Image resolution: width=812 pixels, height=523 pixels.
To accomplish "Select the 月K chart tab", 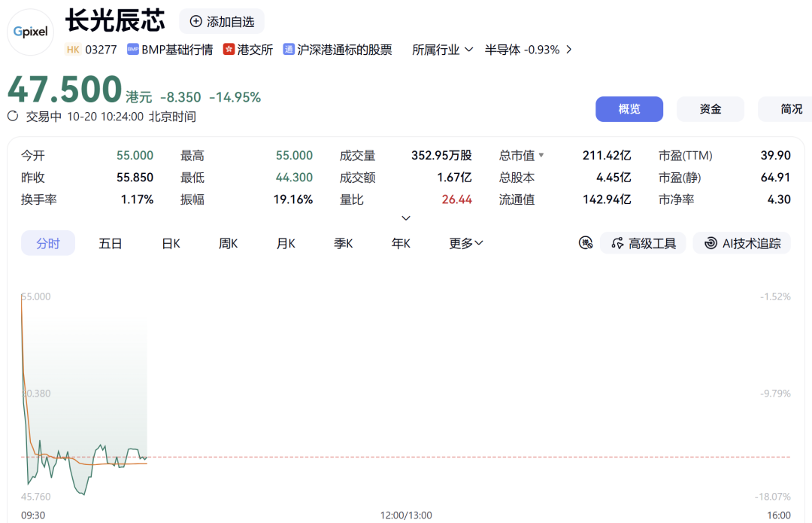I will coord(286,243).
